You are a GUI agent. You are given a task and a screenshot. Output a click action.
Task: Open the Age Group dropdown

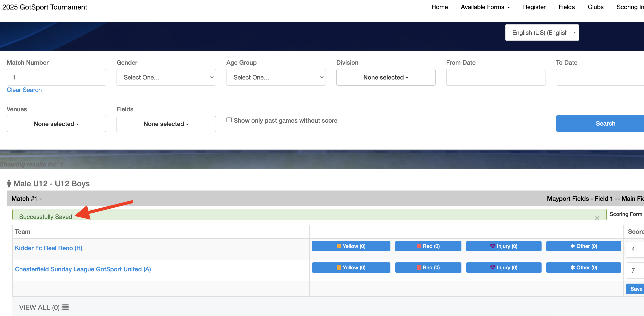[276, 77]
